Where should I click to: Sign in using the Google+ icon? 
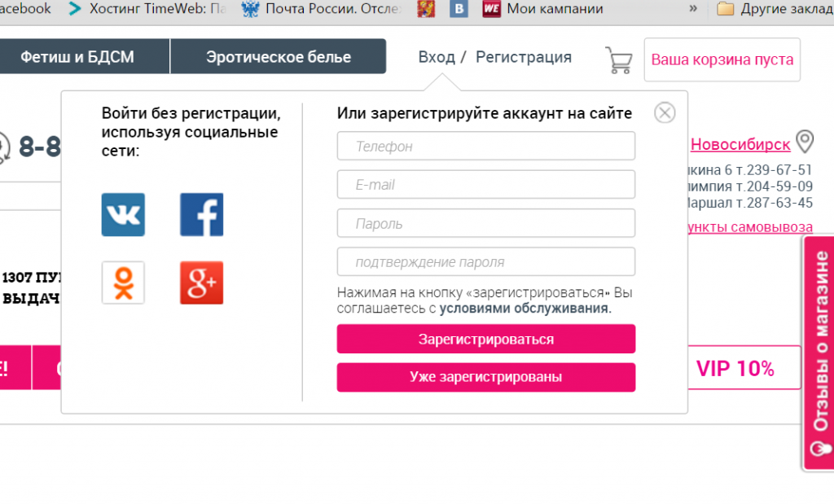(201, 283)
